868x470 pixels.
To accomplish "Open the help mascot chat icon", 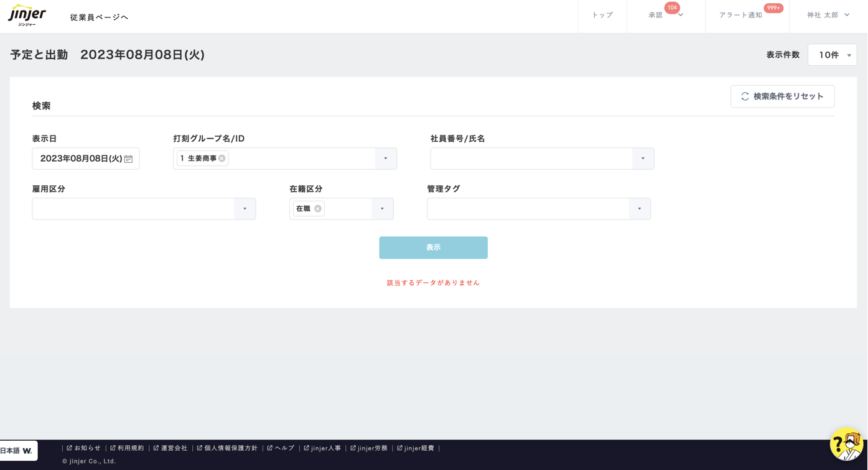I will (x=846, y=444).
